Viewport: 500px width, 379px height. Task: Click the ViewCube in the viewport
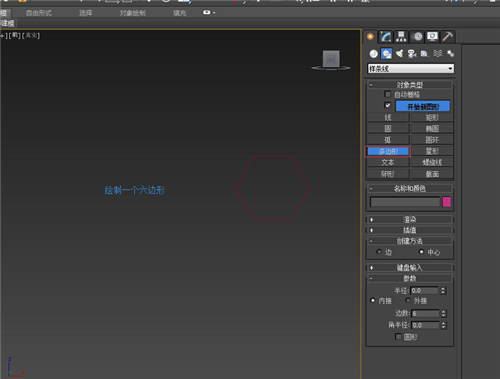click(331, 59)
